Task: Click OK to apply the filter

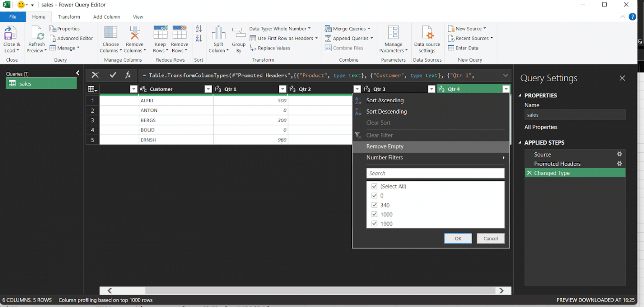Action: 458,238
